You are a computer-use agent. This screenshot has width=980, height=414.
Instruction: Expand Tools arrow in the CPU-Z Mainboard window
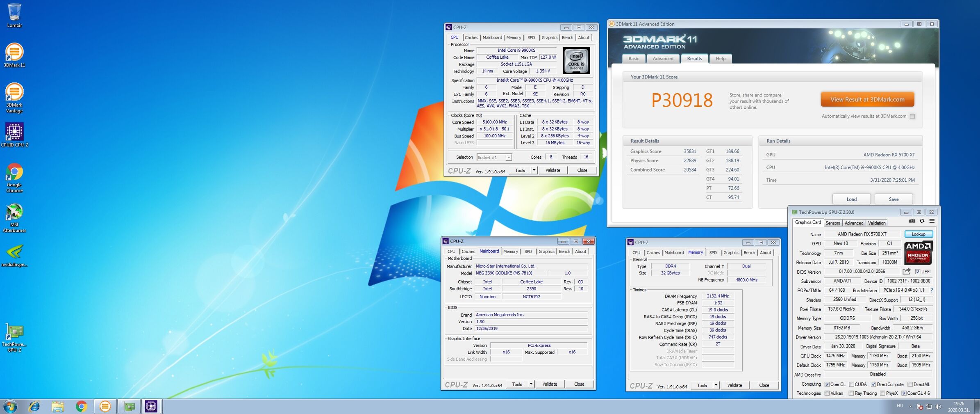coord(531,384)
